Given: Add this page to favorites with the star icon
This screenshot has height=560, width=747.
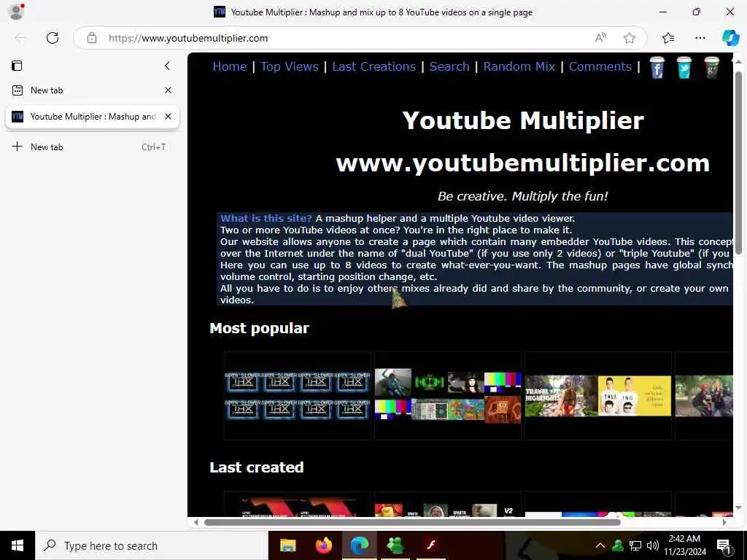Looking at the screenshot, I should pyautogui.click(x=630, y=38).
